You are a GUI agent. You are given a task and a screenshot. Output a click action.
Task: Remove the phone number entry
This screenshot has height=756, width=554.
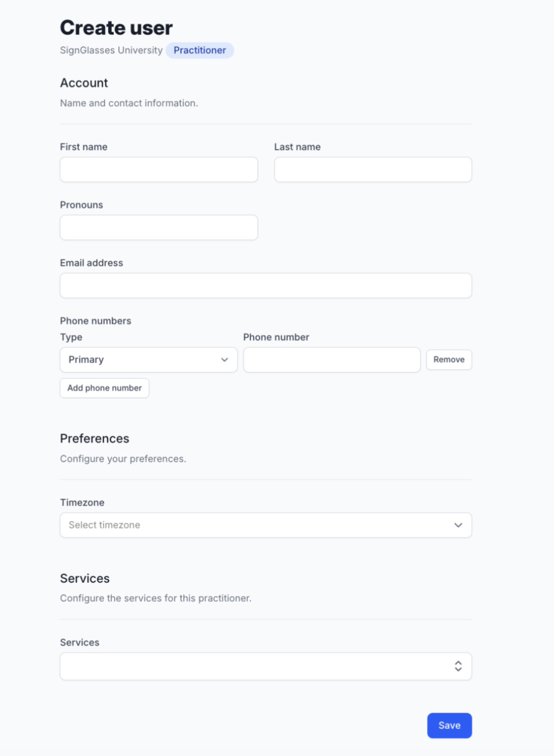pos(449,359)
